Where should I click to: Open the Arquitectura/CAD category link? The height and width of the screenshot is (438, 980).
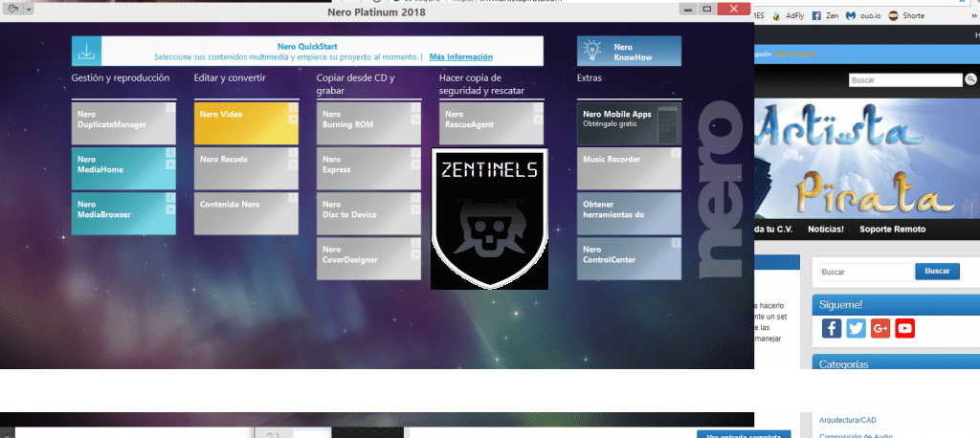click(x=849, y=420)
